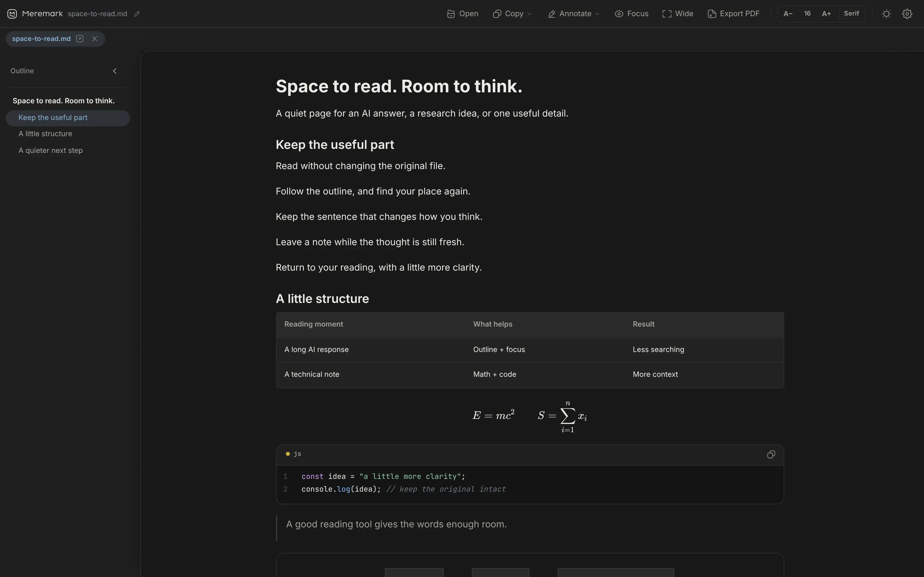Viewport: 924px width, 577px height.
Task: Copy the js code block contents
Action: (771, 454)
